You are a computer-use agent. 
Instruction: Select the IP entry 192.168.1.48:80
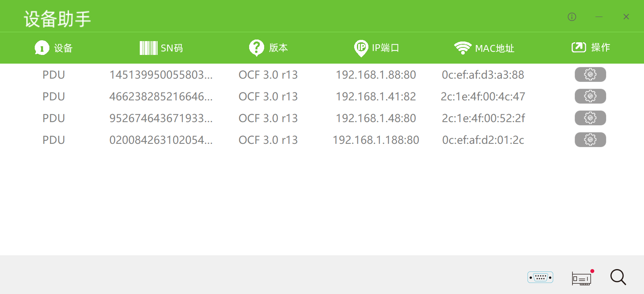pos(376,118)
